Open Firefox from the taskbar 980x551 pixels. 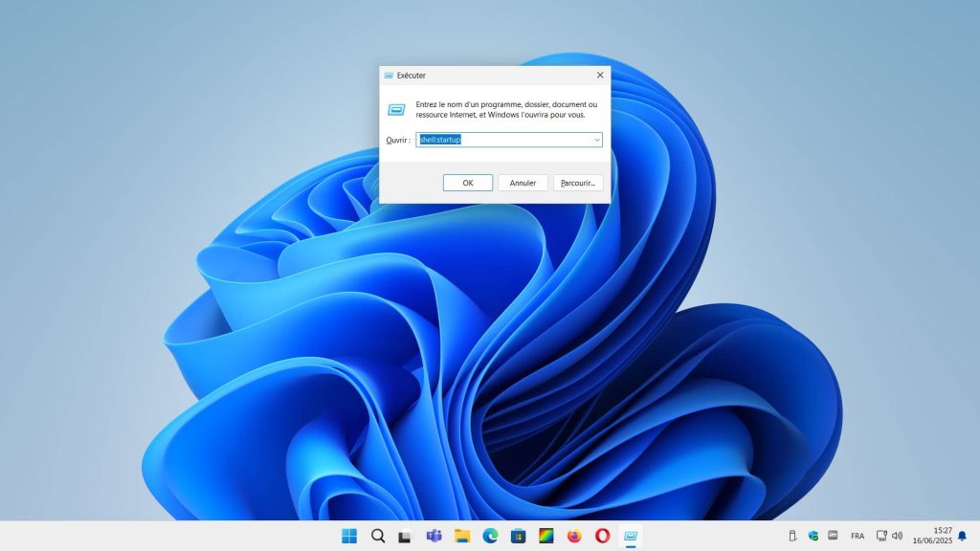tap(574, 537)
